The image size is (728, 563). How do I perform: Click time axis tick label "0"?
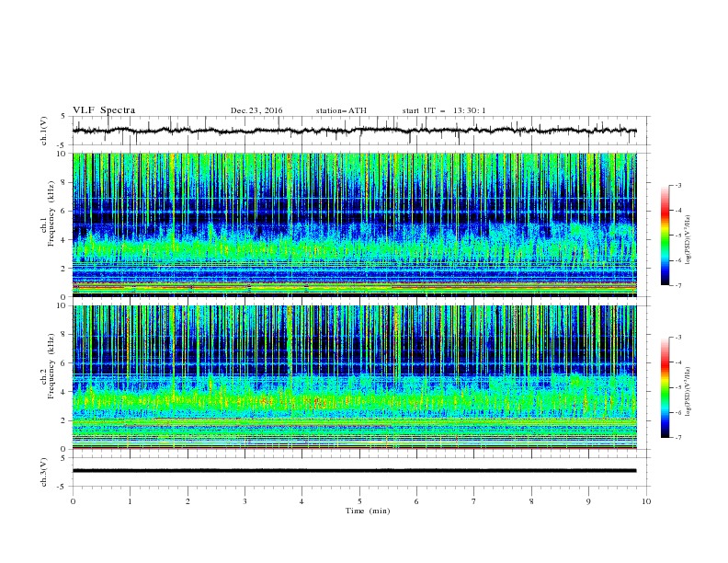[x=73, y=501]
